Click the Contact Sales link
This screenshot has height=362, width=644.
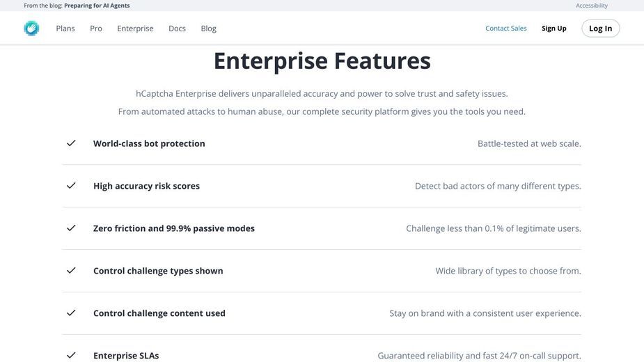pyautogui.click(x=506, y=29)
